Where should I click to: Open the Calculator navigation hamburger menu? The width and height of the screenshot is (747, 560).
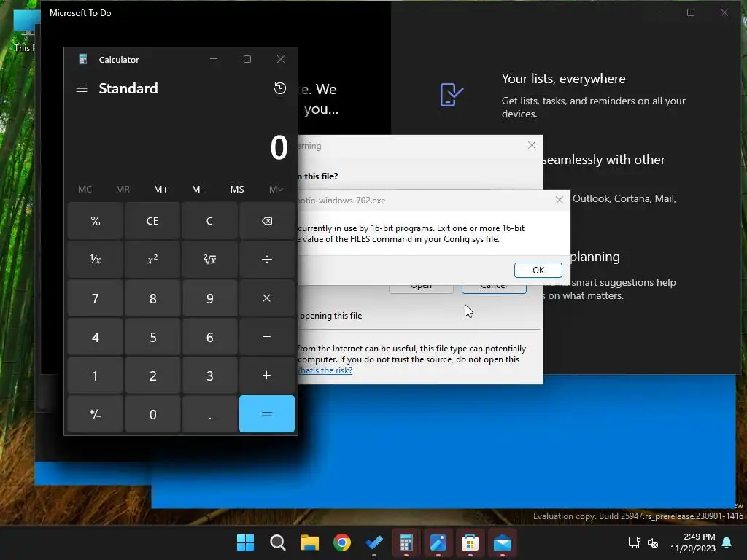[82, 88]
